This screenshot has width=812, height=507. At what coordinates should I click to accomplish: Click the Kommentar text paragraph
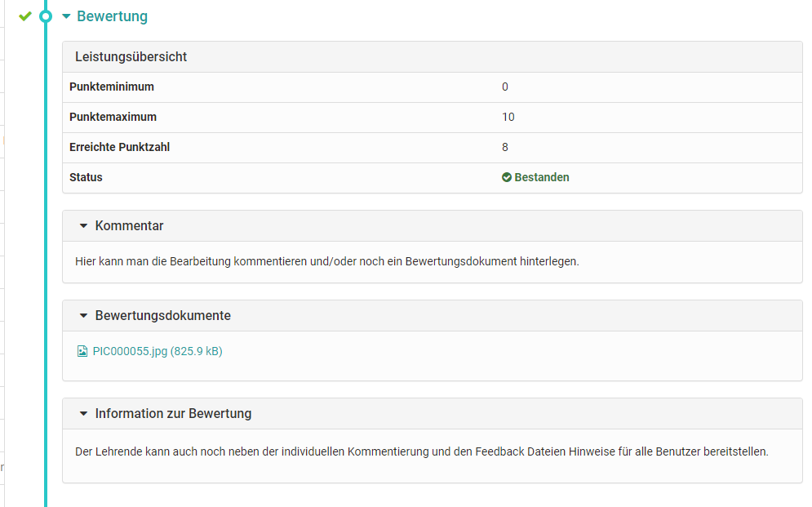click(326, 261)
